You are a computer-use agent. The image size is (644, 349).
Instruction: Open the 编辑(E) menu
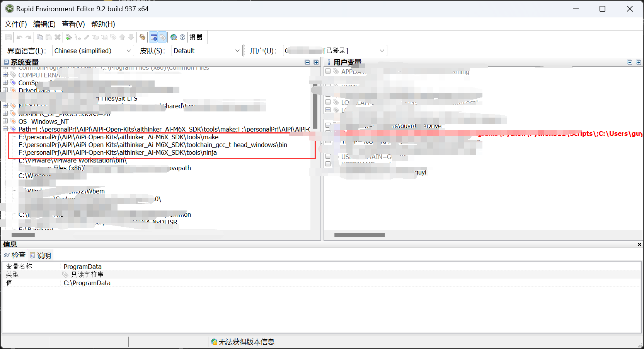pyautogui.click(x=44, y=24)
